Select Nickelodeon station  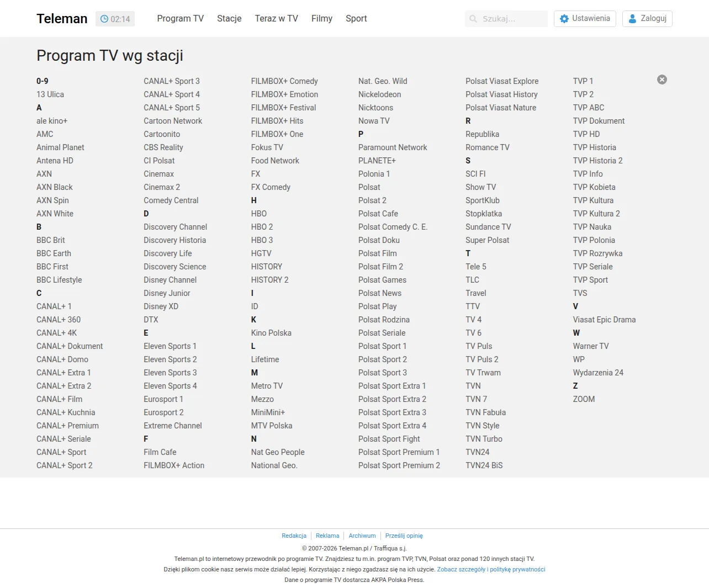(380, 94)
